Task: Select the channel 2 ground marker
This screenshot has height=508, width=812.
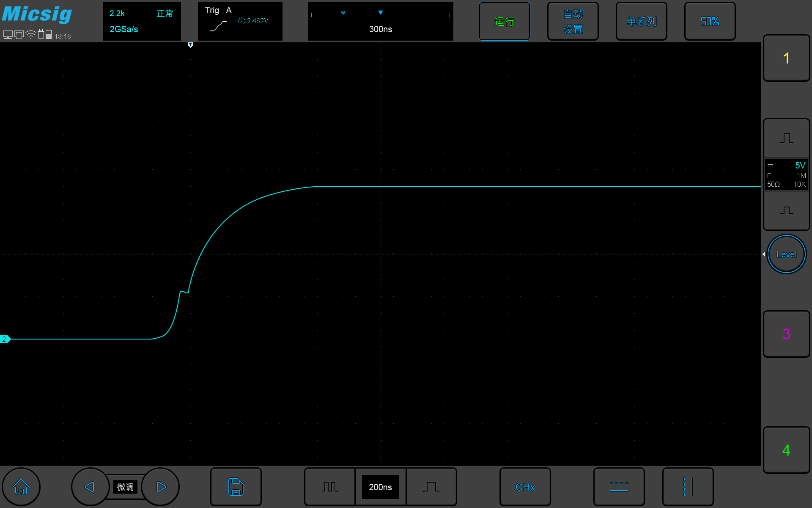Action: (5, 339)
